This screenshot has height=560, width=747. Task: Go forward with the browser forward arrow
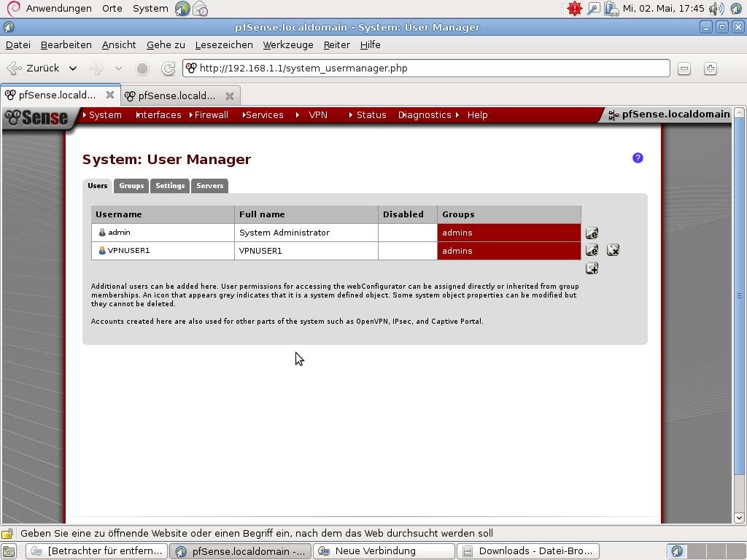[97, 69]
